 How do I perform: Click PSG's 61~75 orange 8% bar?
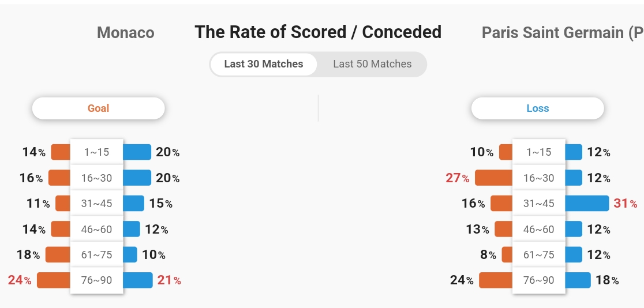point(507,254)
